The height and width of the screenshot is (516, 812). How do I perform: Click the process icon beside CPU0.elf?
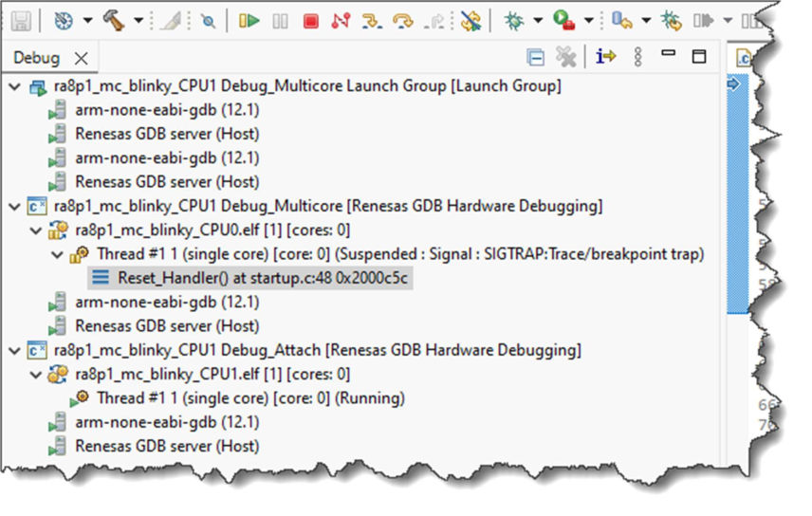point(58,230)
